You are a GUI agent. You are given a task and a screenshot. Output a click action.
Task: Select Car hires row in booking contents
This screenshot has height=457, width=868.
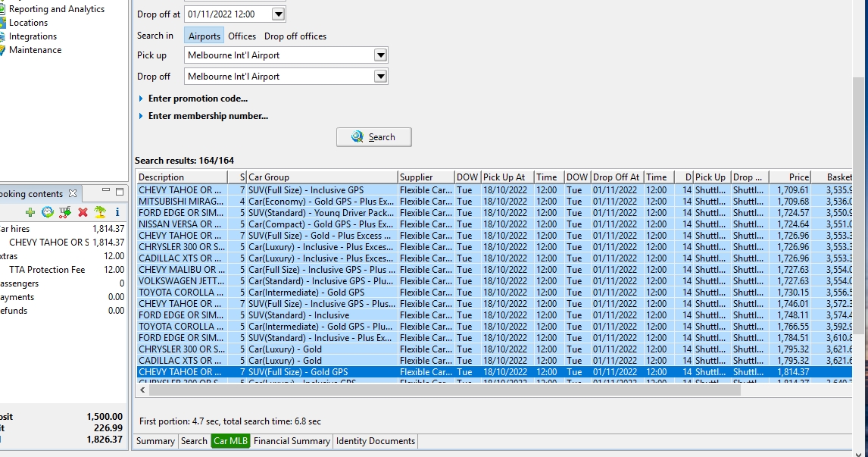click(63, 229)
